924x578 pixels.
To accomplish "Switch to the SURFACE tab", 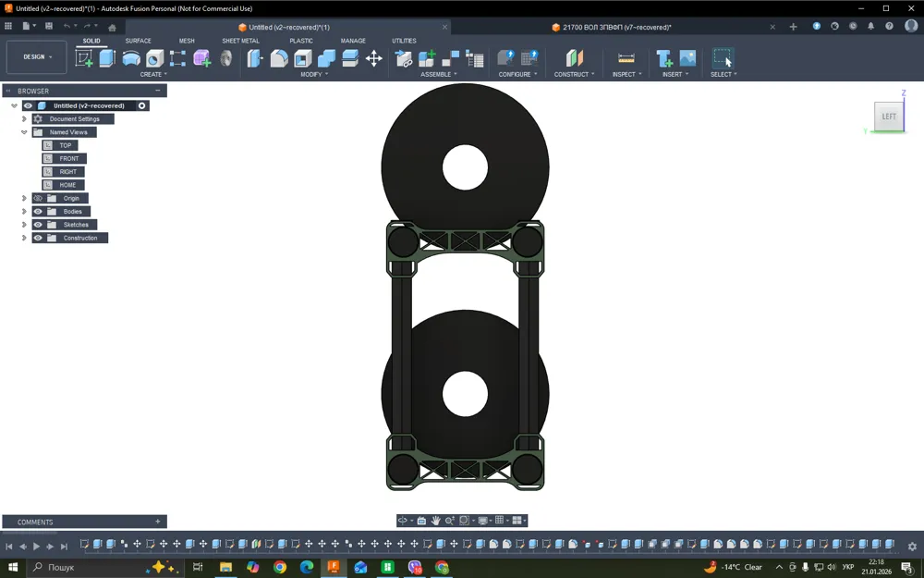I will [138, 41].
